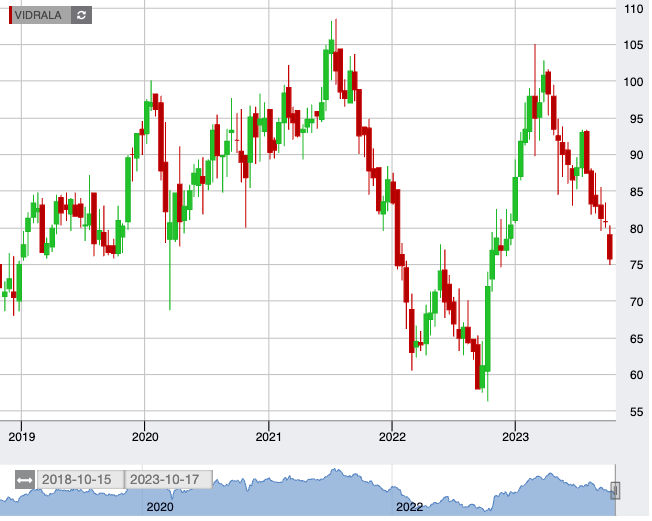The height and width of the screenshot is (521, 652).
Task: Click the 75 price axis label
Action: pos(637,265)
